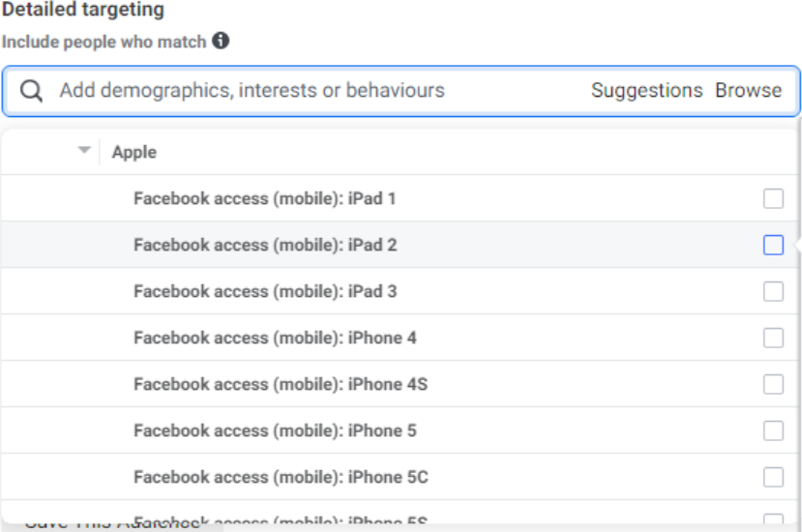The image size is (802, 532).
Task: Select the iPhone 4 checkbox
Action: click(773, 338)
